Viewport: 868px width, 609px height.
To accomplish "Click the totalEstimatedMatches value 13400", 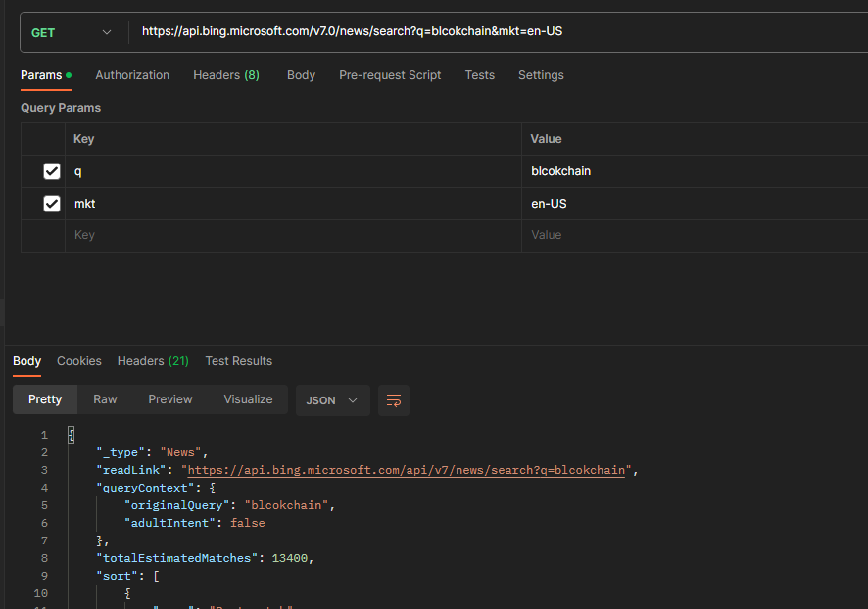I will [290, 558].
